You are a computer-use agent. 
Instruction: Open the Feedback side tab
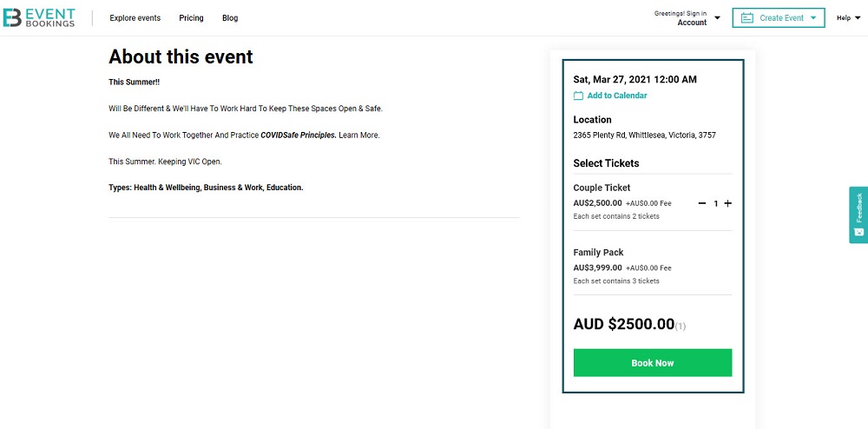(x=858, y=214)
